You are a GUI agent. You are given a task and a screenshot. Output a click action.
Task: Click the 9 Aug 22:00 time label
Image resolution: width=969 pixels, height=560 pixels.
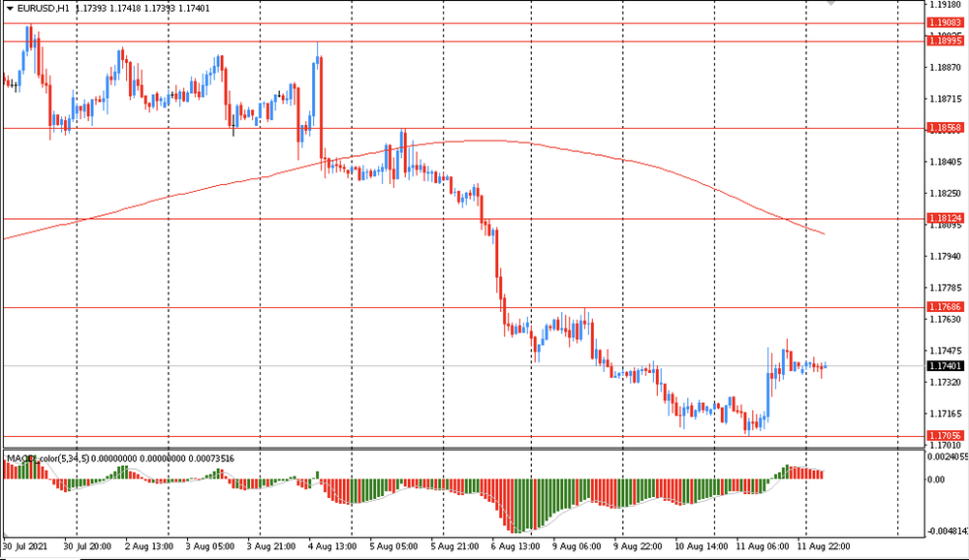(x=638, y=546)
